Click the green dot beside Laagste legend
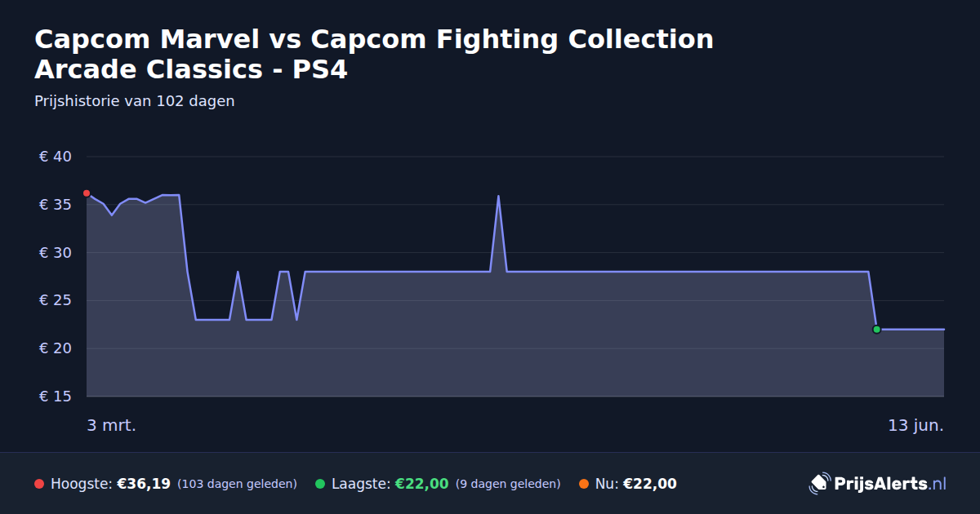The image size is (980, 514). coord(320,484)
